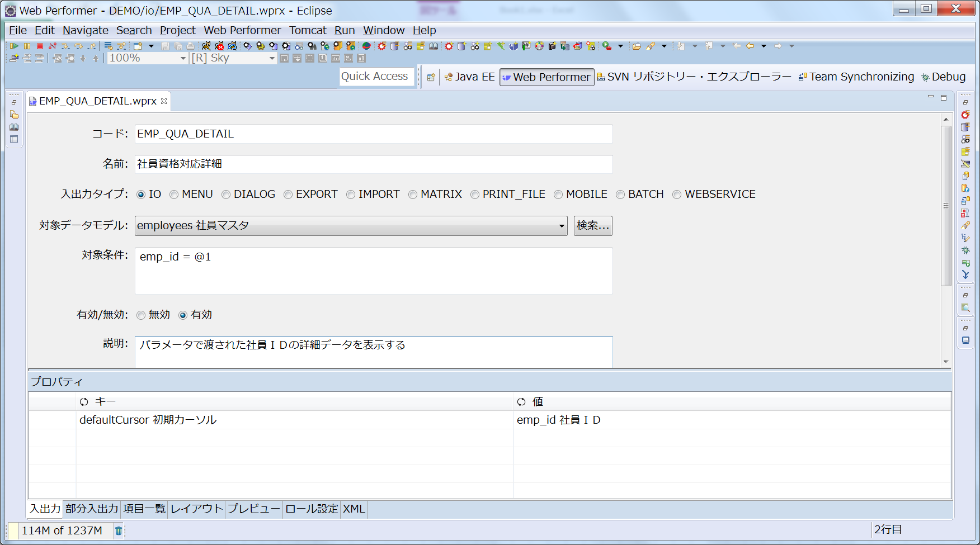
Task: Click the Start Tomcat cat icon
Action: (206, 46)
